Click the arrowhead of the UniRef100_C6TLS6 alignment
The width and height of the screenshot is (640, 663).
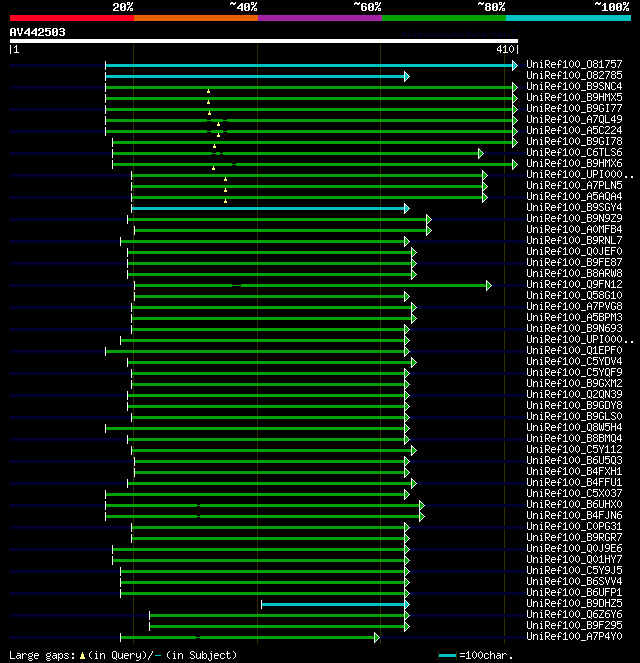coord(480,153)
